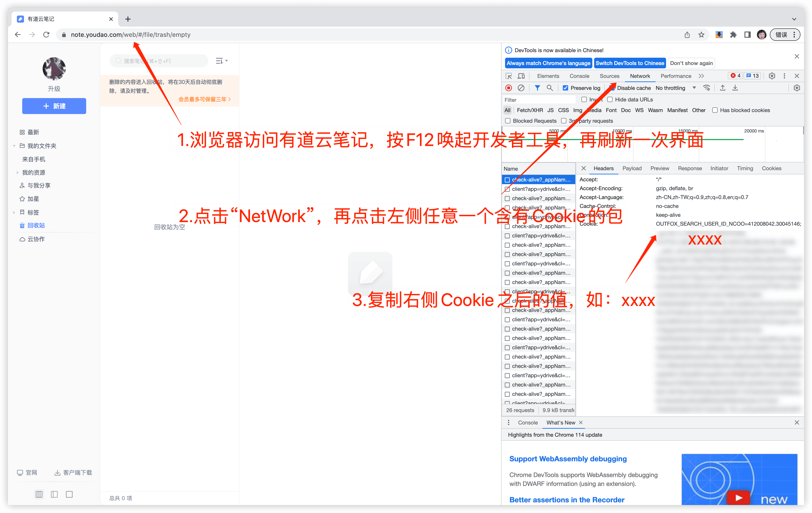Toggle the DevTools device toolbar icon
The image size is (812, 513).
521,76
